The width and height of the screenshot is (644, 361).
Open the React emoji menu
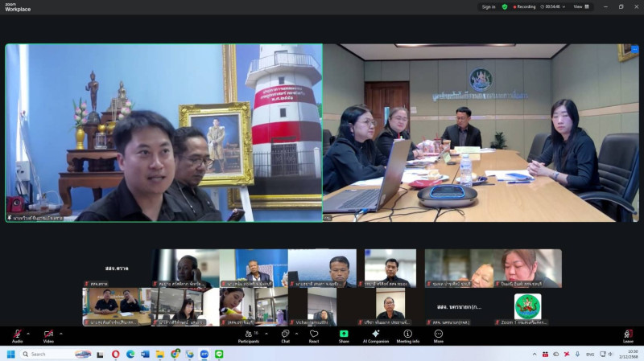point(314,334)
